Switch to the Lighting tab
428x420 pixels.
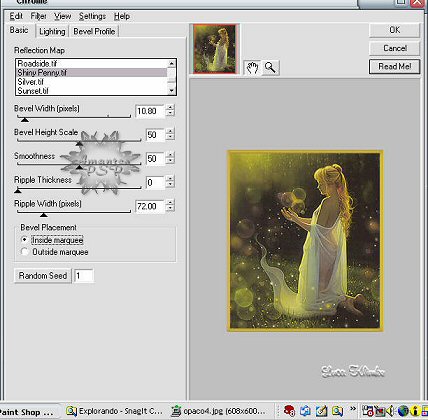pos(52,31)
